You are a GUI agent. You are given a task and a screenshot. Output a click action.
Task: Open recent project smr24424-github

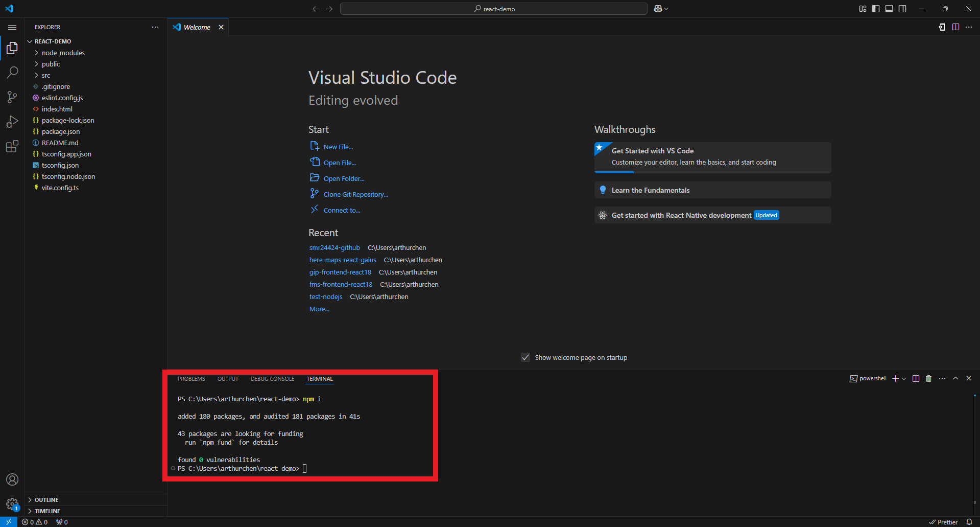pos(334,247)
